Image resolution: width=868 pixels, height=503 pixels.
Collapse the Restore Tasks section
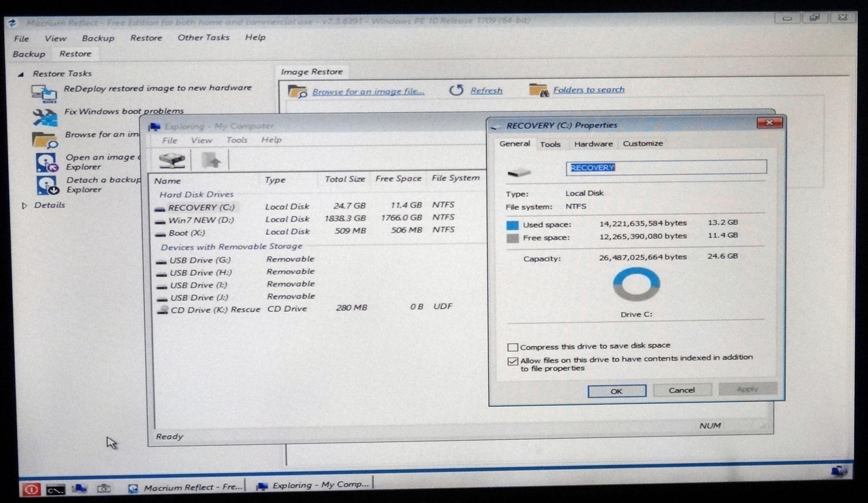20,74
